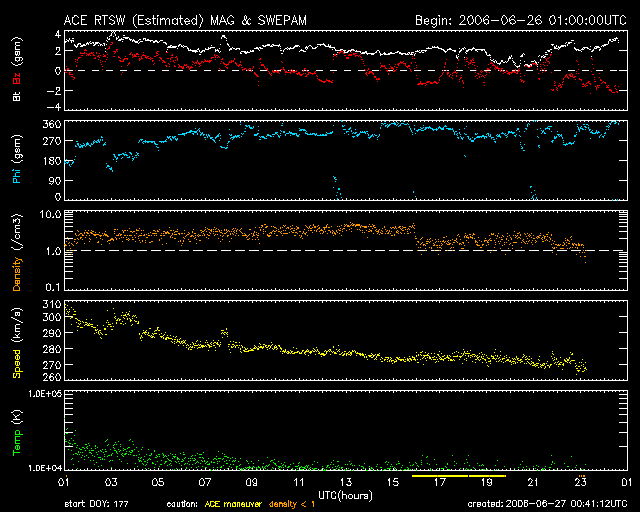Click the 360 tick label on Phi axis
The height and width of the screenshot is (512, 640).
(x=52, y=124)
